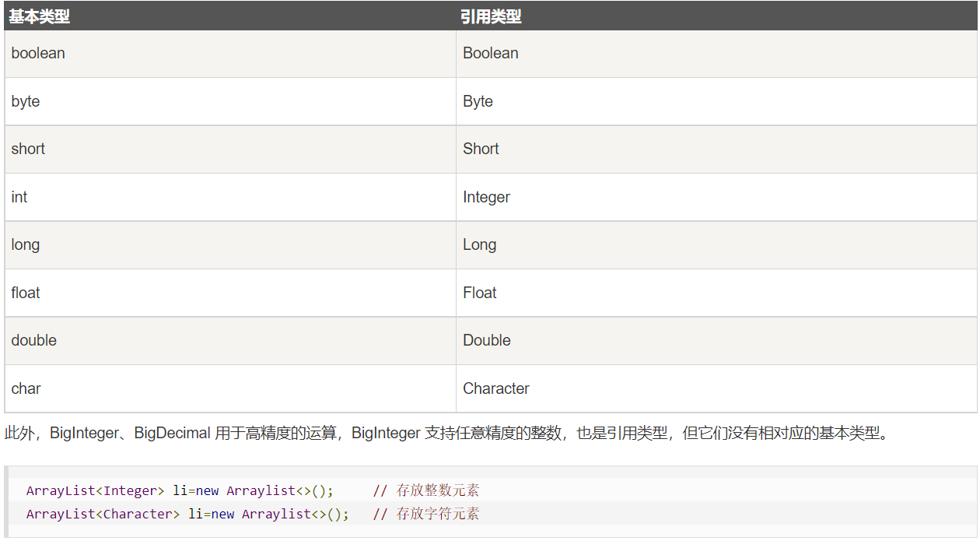This screenshot has height=541, width=980.
Task: Select the boolean cell in the table
Action: [38, 53]
